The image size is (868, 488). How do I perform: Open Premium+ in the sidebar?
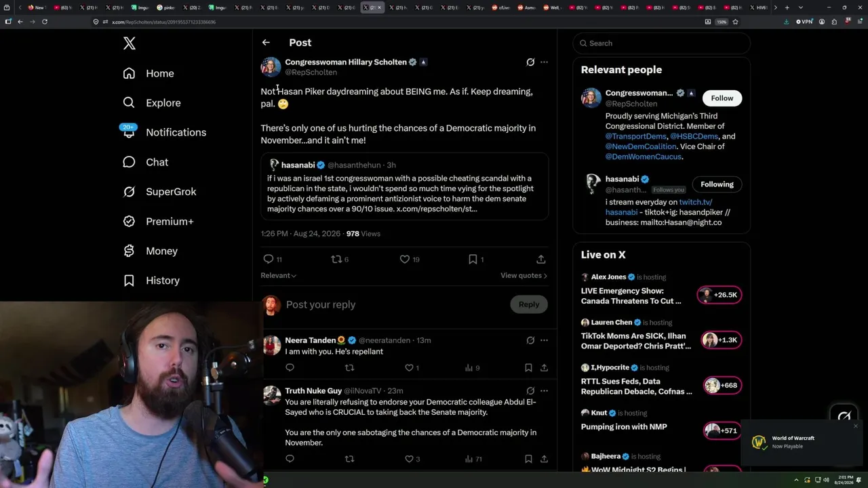(x=159, y=222)
